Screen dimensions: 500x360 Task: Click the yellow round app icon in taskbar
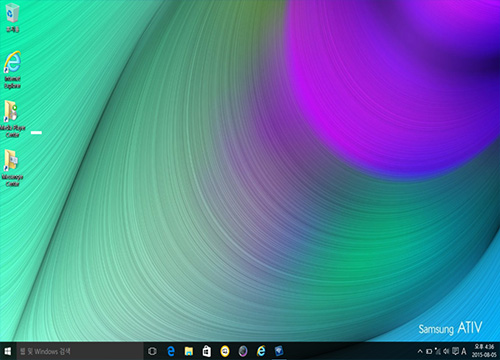coord(225,351)
